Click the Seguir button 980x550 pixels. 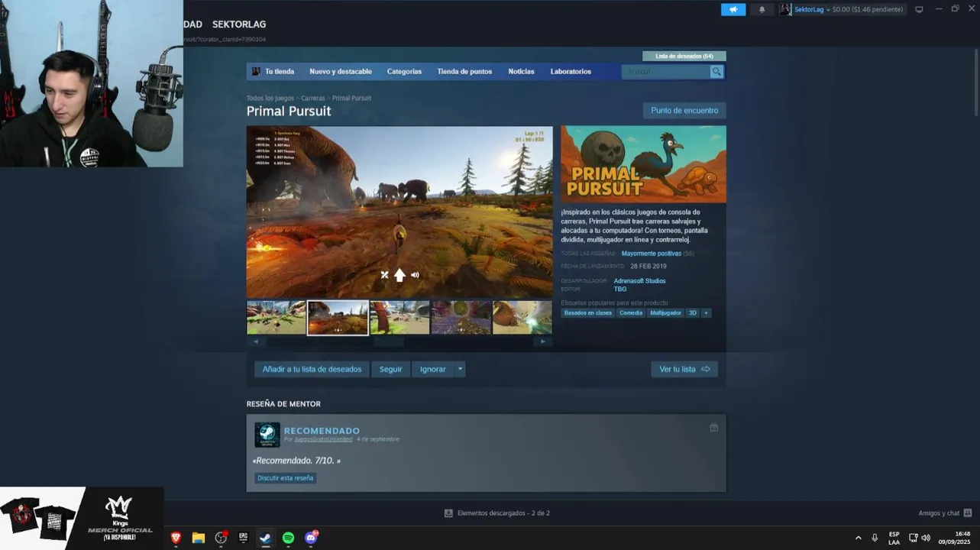pyautogui.click(x=390, y=369)
